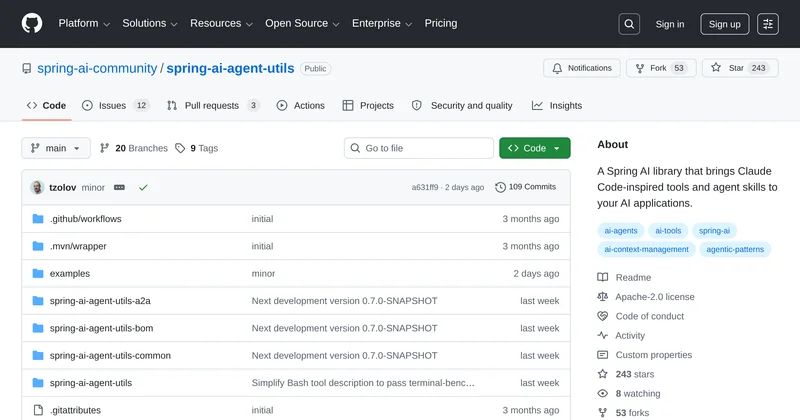
Task: View the 109 Commits history
Action: tap(526, 187)
